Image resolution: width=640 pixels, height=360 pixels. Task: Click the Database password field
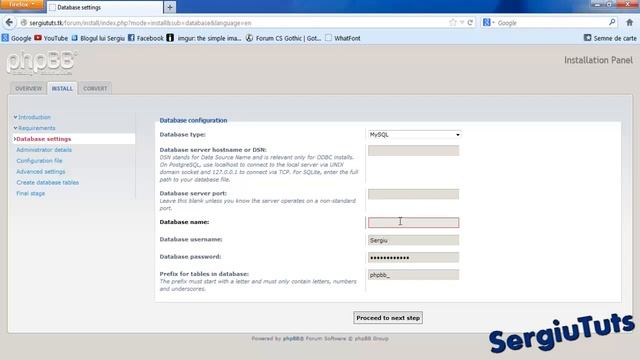tap(413, 258)
